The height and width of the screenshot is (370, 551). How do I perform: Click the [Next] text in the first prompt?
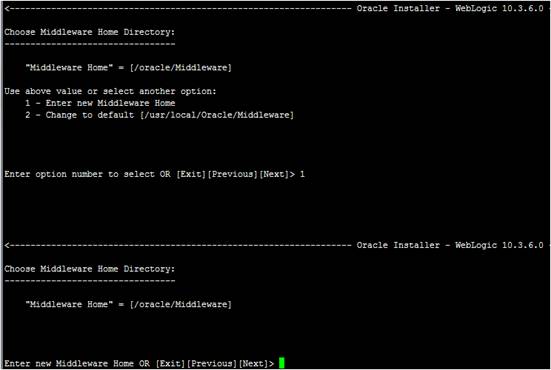(x=274, y=174)
